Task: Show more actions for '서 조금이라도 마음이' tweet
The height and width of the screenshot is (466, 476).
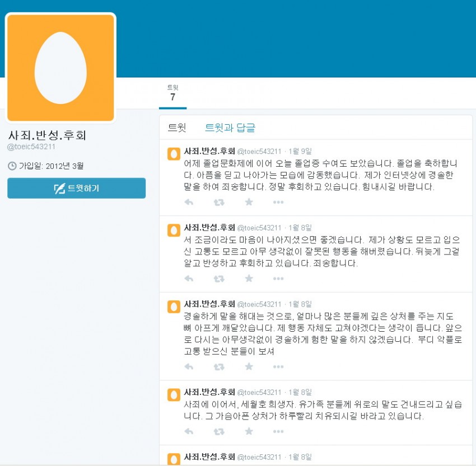Action: coord(278,279)
